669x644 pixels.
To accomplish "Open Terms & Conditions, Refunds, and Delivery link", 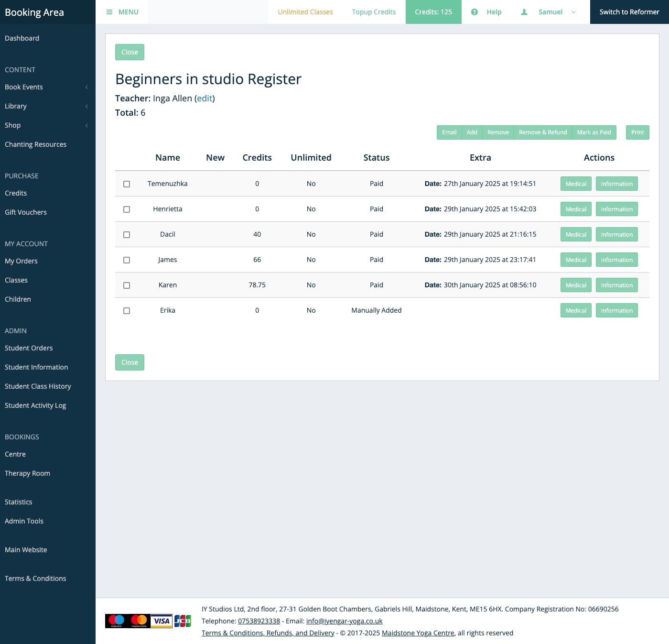I will (268, 633).
